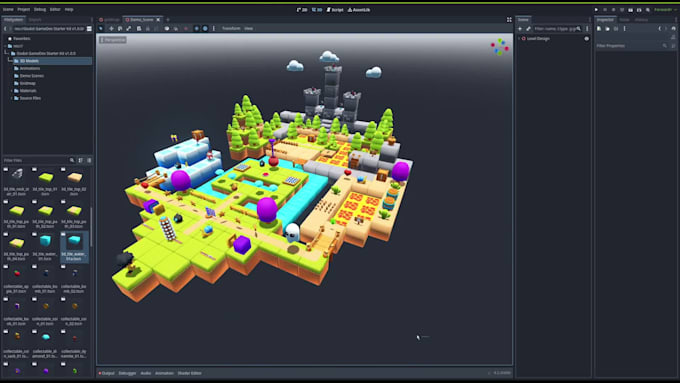Open the Project menu
Screen dimensions: 680x383
(23, 10)
